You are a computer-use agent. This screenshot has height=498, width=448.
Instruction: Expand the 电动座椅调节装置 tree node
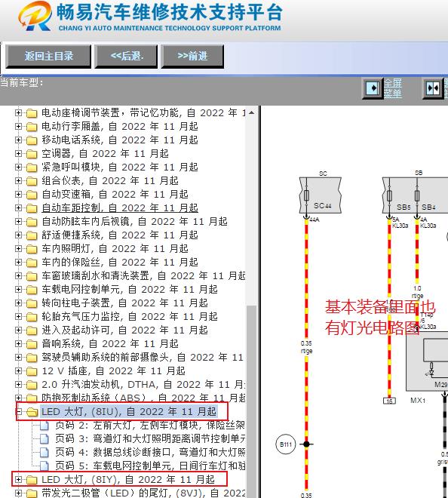pos(18,112)
